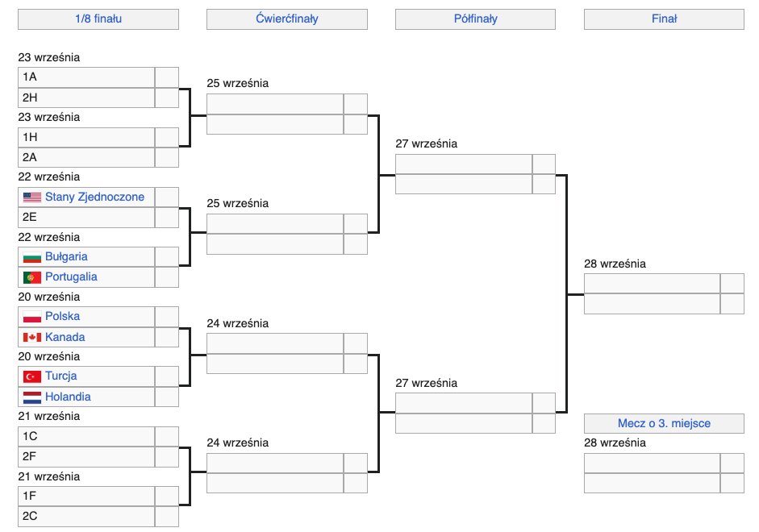Image resolution: width=759 pixels, height=532 pixels.
Task: Click the 1/8 finału header link
Action: pyautogui.click(x=98, y=19)
